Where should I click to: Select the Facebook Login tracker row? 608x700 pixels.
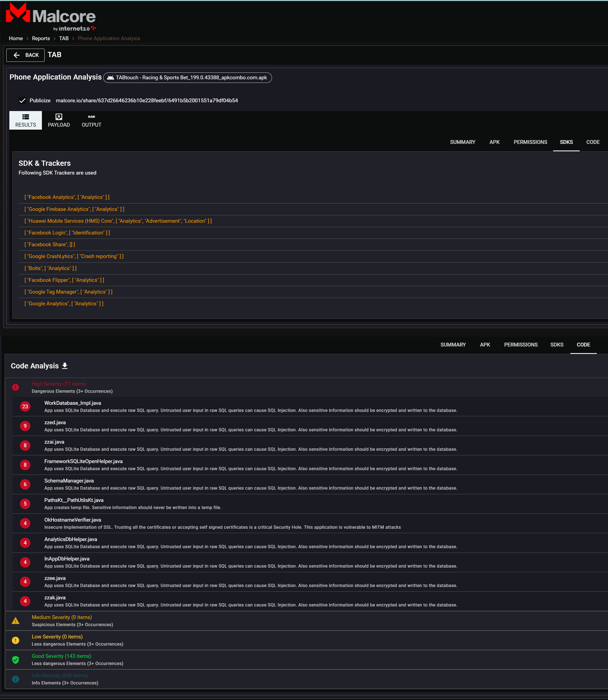tap(313, 233)
